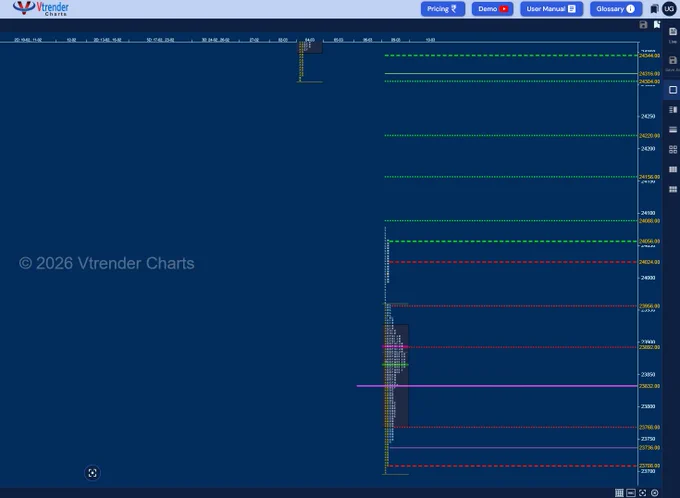Select the 10-03 date on the time axis
The height and width of the screenshot is (498, 680).
click(x=430, y=40)
